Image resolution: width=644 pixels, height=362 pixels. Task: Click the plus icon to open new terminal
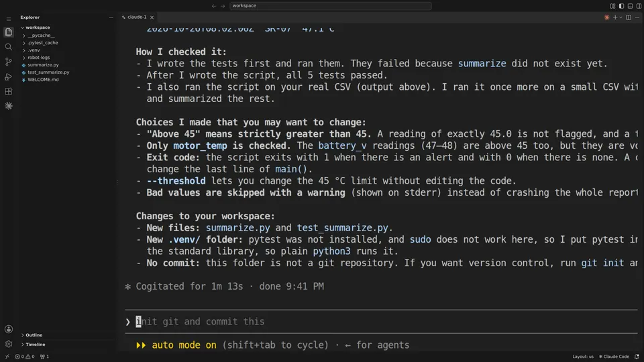coord(615,17)
